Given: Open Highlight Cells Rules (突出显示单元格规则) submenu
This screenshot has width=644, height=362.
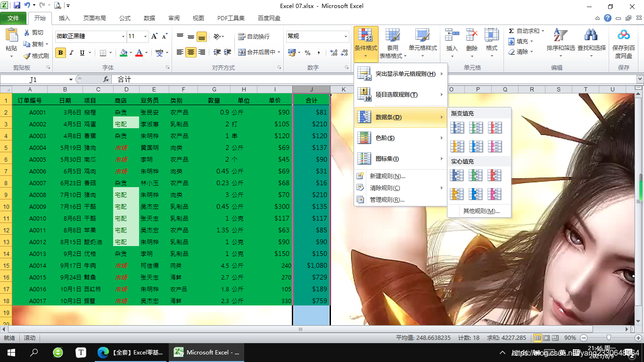Looking at the screenshot, I should 401,74.
